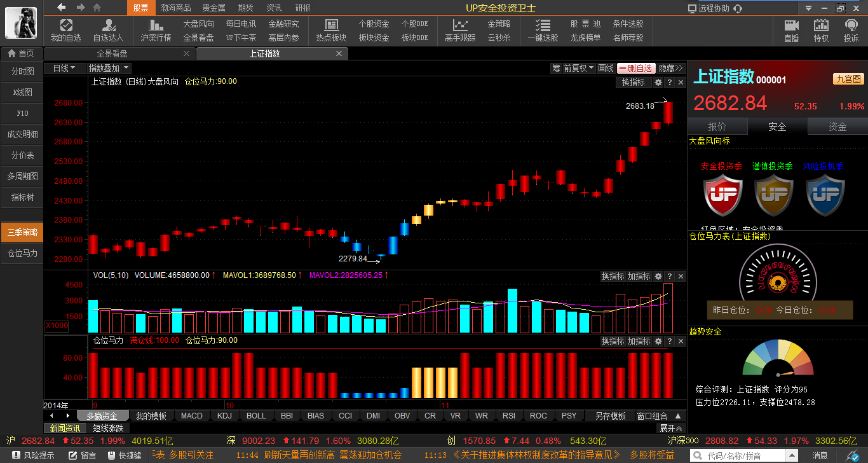Open main chart settings gear
This screenshot has width=868, height=463.
(x=658, y=83)
